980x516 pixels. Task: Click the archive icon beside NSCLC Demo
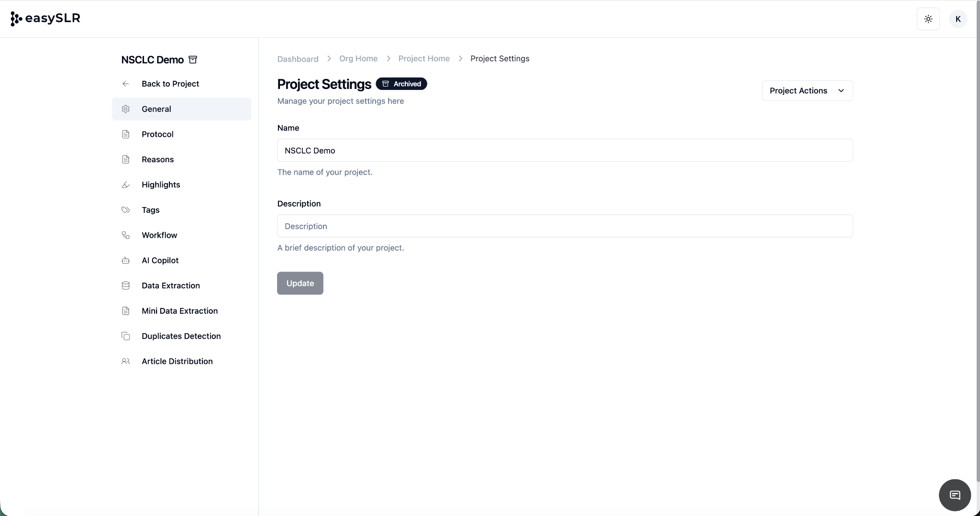(x=193, y=60)
